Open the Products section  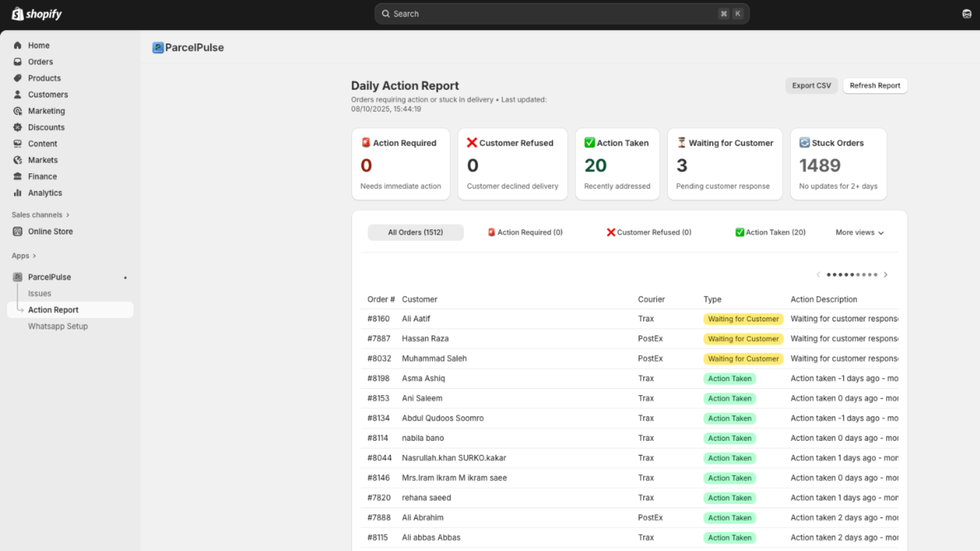point(44,78)
